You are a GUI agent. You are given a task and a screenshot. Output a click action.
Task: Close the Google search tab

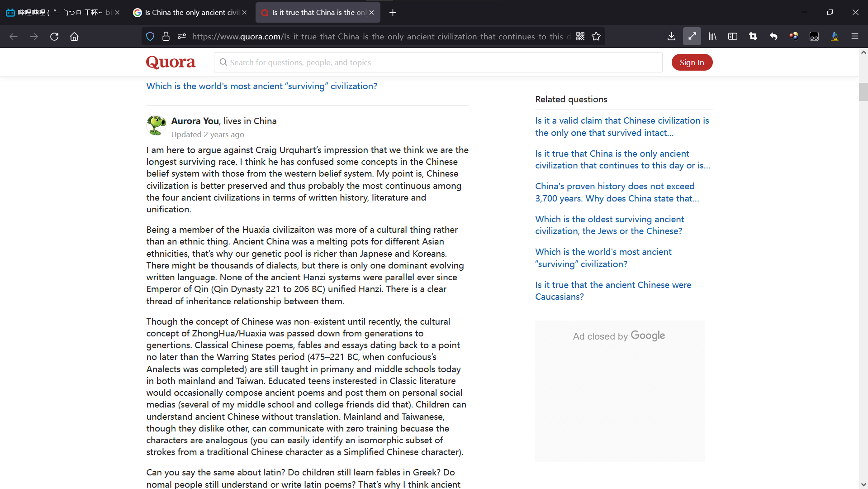(244, 13)
